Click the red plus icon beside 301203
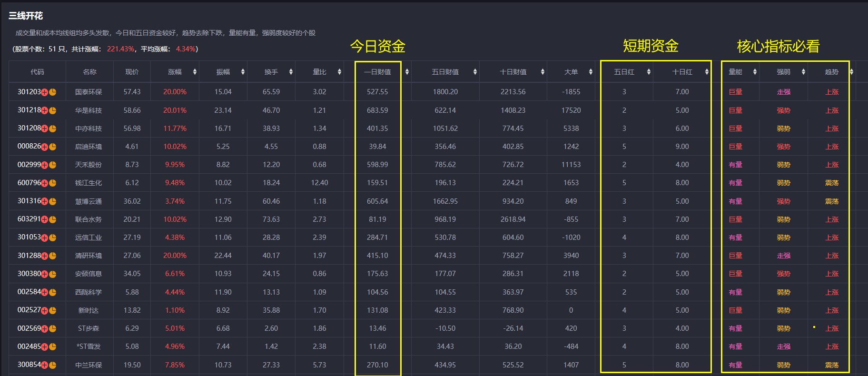868x376 pixels. click(x=45, y=92)
